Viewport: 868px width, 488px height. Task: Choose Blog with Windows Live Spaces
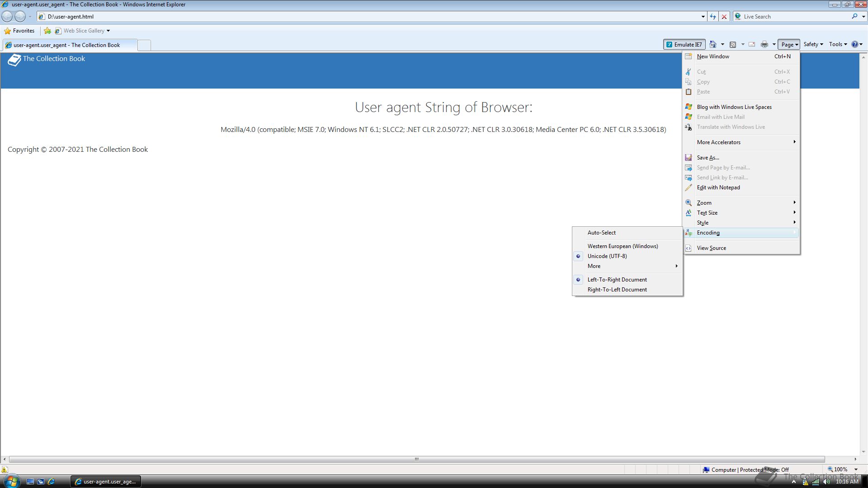point(741,107)
